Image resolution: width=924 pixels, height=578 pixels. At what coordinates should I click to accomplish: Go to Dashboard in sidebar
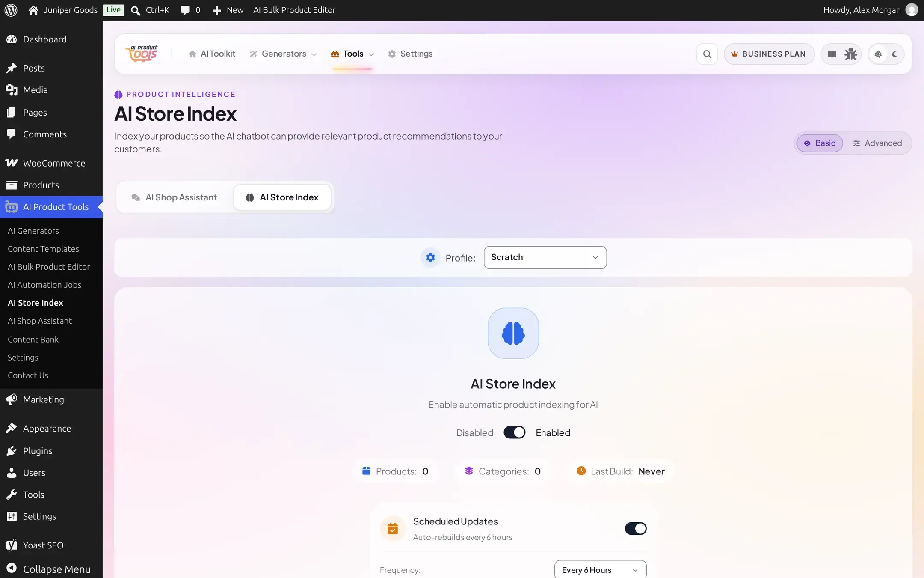tap(51, 39)
